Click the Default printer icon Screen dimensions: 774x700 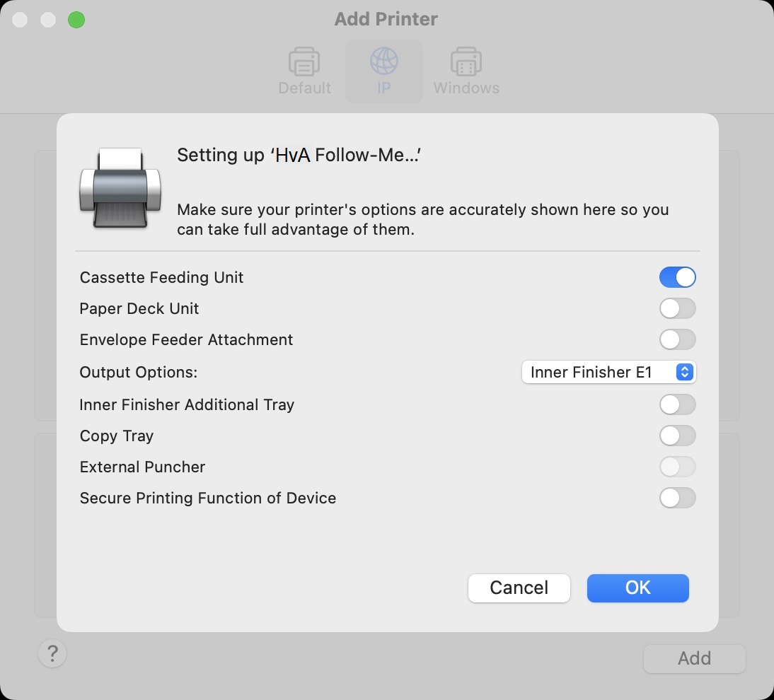pos(304,62)
